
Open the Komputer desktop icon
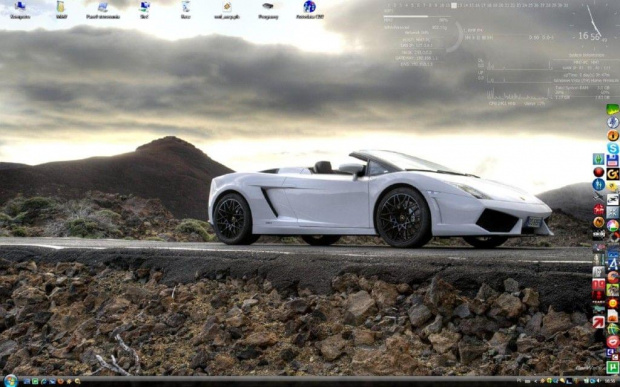(20, 10)
